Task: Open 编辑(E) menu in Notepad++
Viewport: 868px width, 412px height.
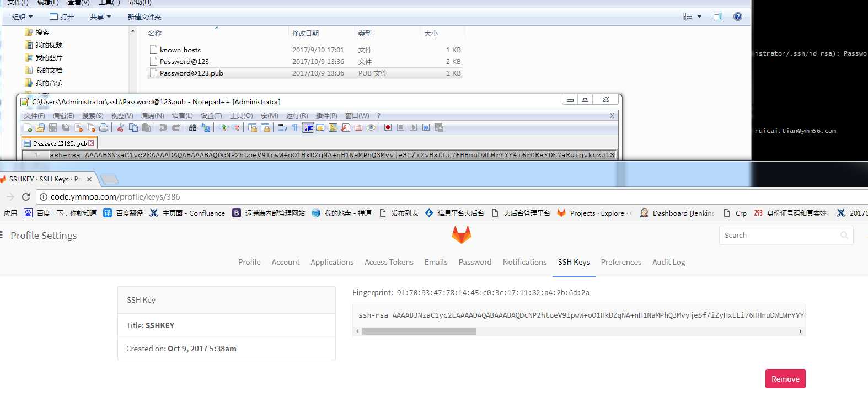Action: tap(63, 116)
